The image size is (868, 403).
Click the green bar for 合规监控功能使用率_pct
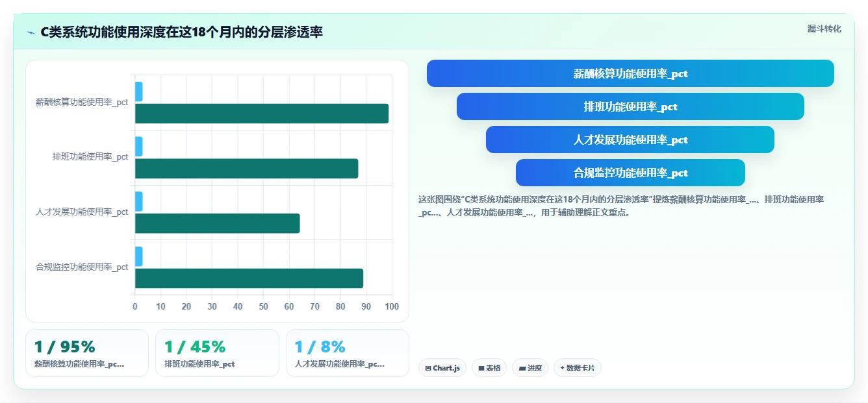[x=249, y=278]
